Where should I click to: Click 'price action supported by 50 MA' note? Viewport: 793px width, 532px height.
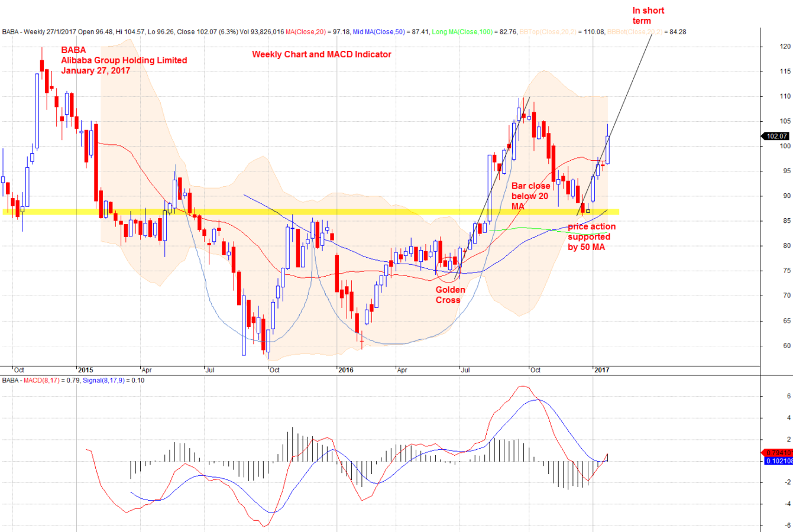[x=591, y=236]
